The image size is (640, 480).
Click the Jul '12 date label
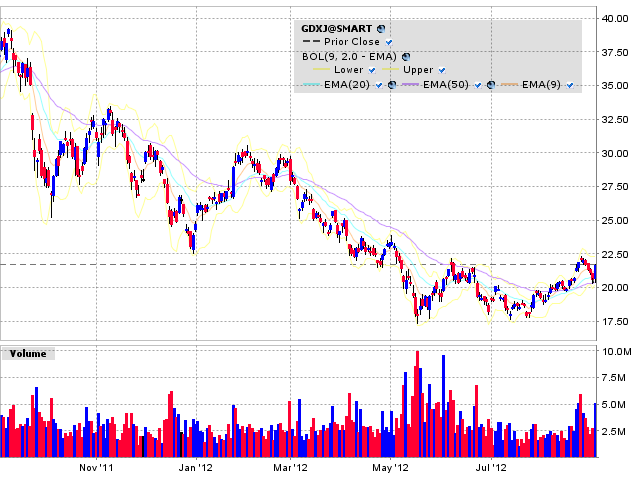click(x=491, y=468)
